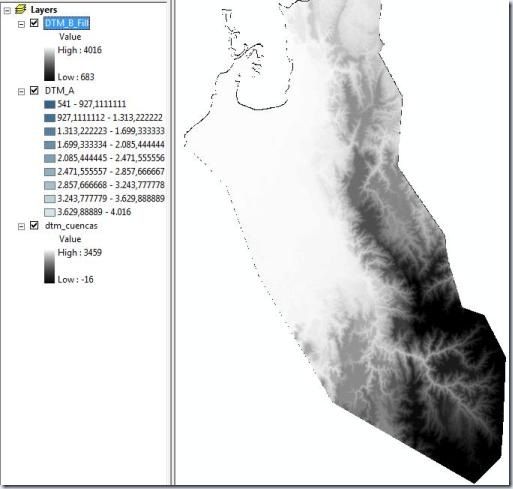Collapse the dtm_cuencas layer legend
The width and height of the screenshot is (513, 489).
click(x=21, y=227)
